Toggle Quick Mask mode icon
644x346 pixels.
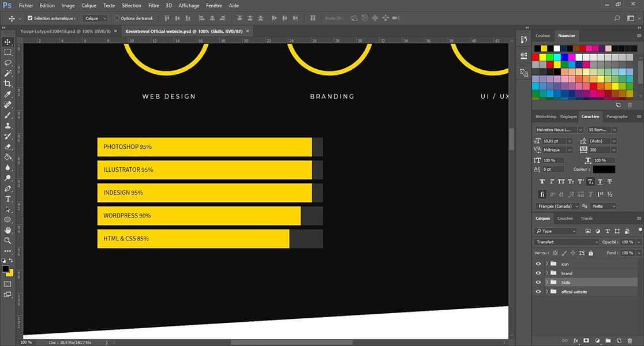tap(8, 284)
